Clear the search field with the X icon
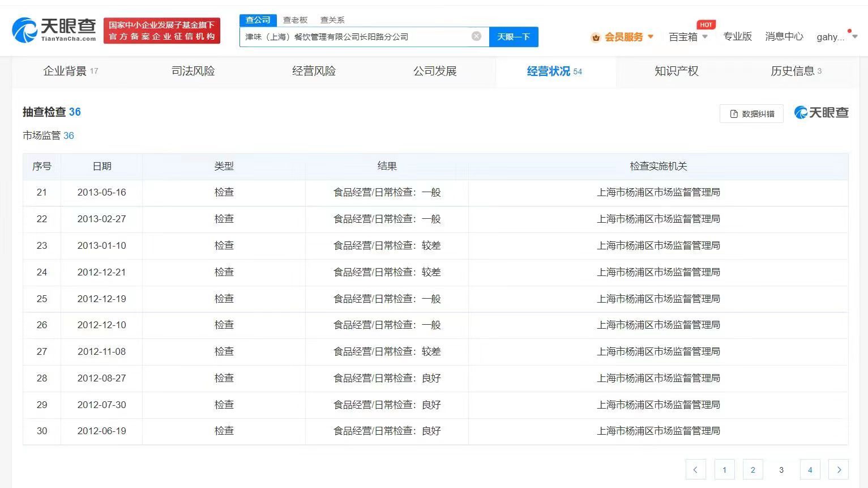868x488 pixels. tap(477, 36)
